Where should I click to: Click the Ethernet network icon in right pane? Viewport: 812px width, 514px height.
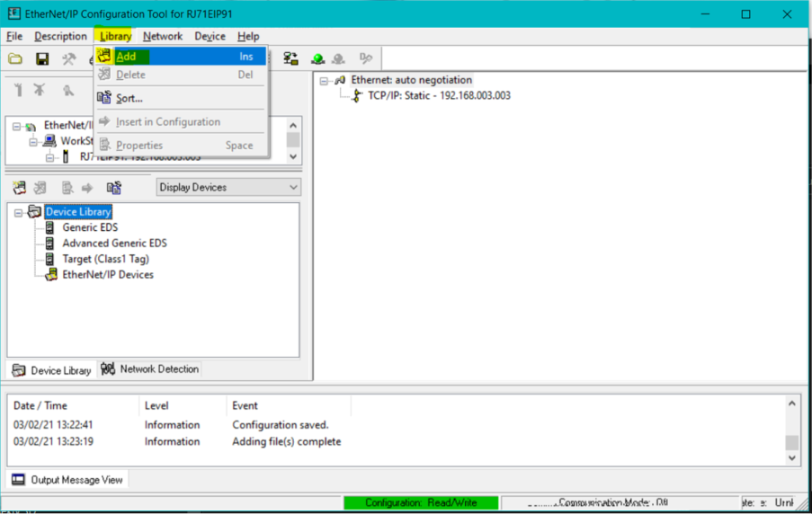click(x=340, y=80)
